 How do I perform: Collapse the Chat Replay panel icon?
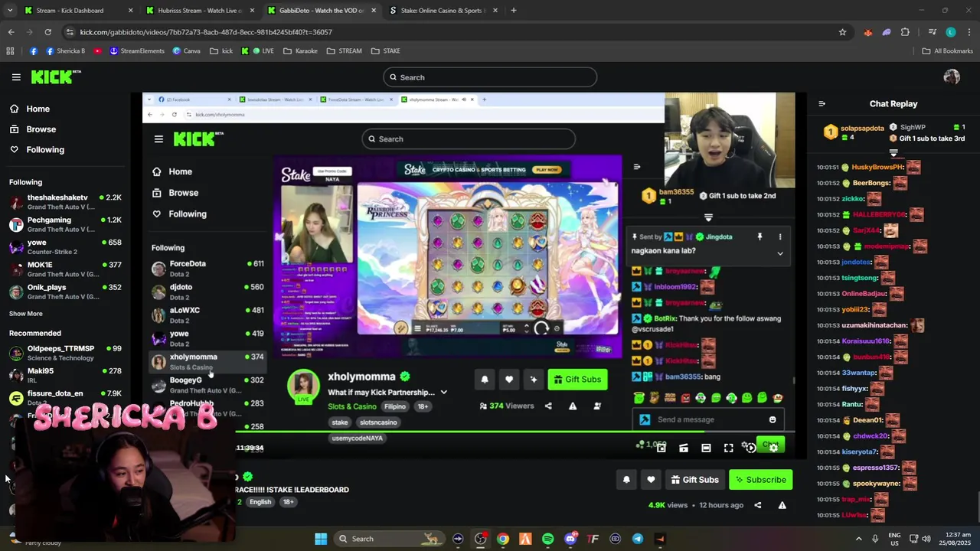tap(822, 104)
